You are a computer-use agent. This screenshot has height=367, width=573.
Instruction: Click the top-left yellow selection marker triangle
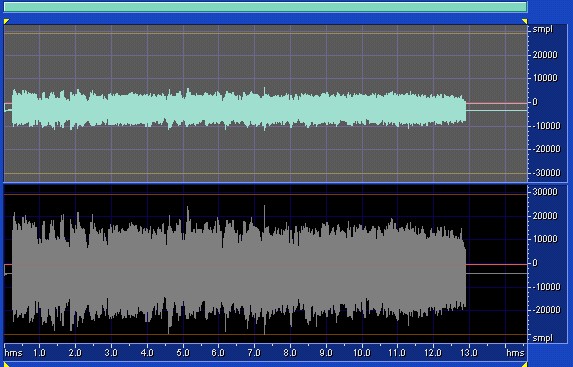pyautogui.click(x=6, y=22)
